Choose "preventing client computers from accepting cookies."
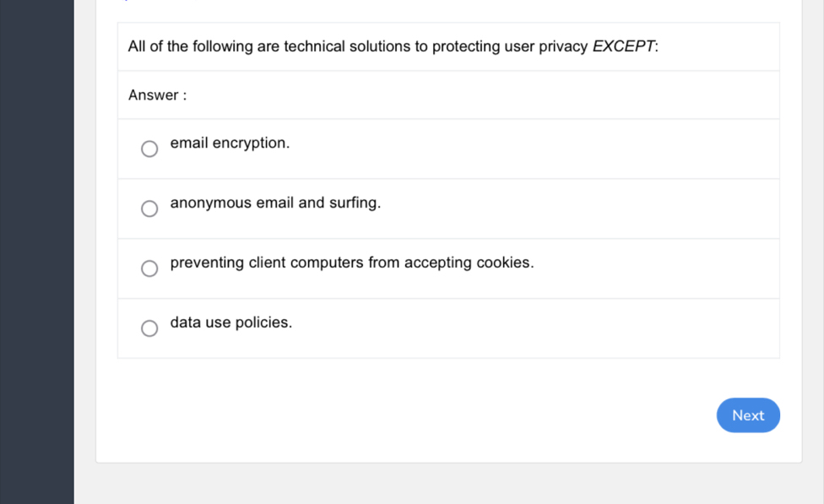 pos(149,268)
